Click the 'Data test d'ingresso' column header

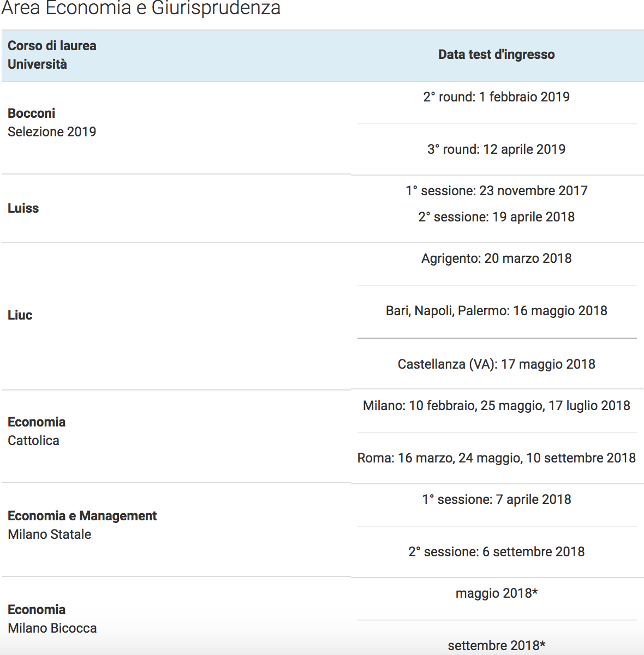point(497,55)
